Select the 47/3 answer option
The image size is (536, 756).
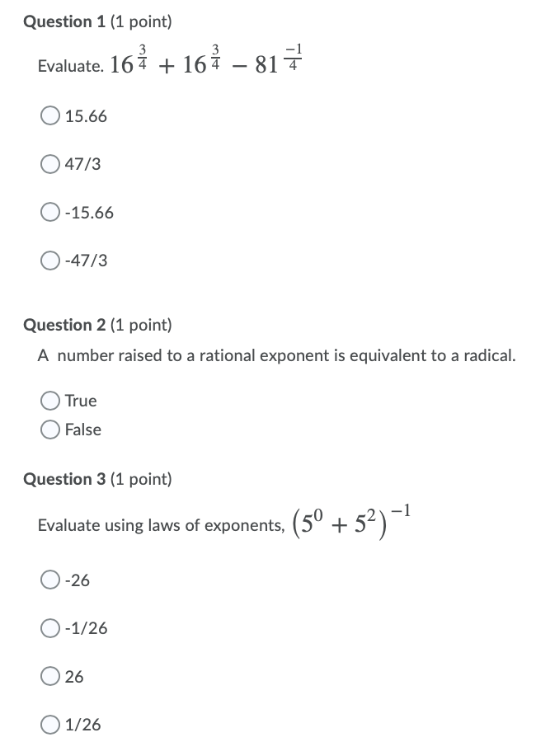[49, 164]
